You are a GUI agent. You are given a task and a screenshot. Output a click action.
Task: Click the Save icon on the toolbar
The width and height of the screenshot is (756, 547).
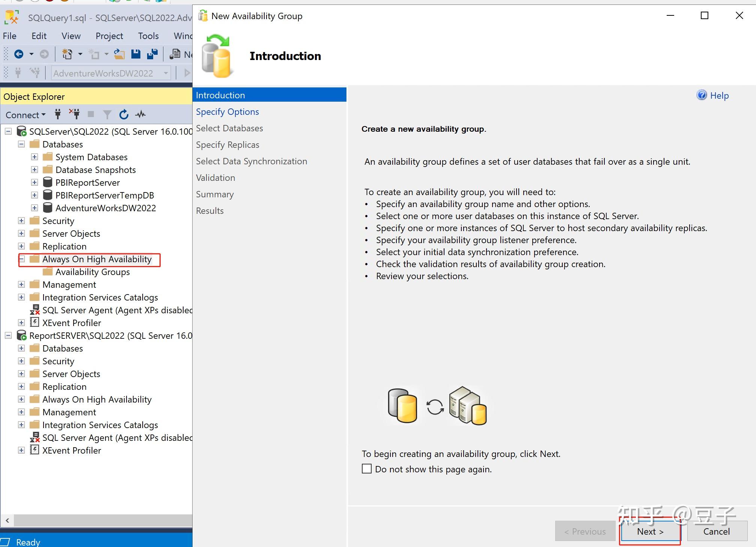coord(136,54)
